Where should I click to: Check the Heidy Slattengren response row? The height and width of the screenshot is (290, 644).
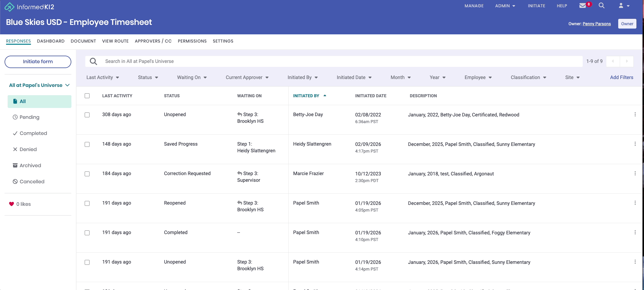point(87,144)
